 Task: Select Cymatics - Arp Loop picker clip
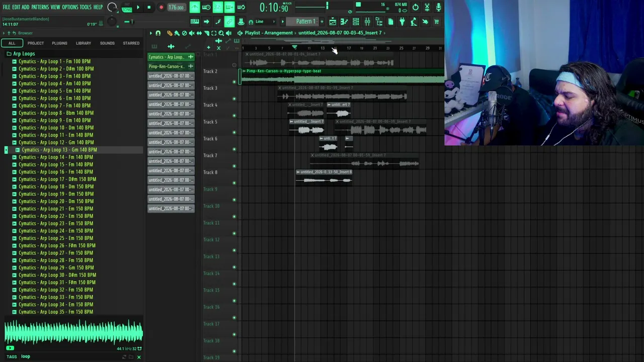(171, 57)
